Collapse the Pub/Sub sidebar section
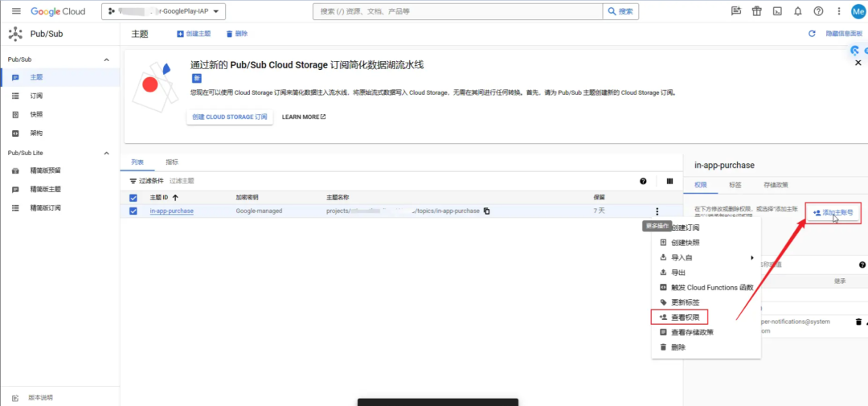This screenshot has width=868, height=406. pos(107,59)
